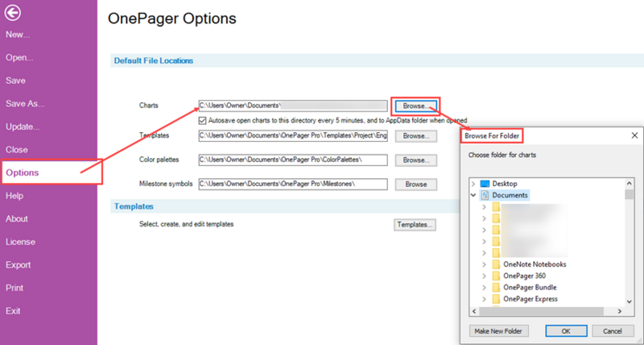Collapse the Documents tree node

[473, 195]
